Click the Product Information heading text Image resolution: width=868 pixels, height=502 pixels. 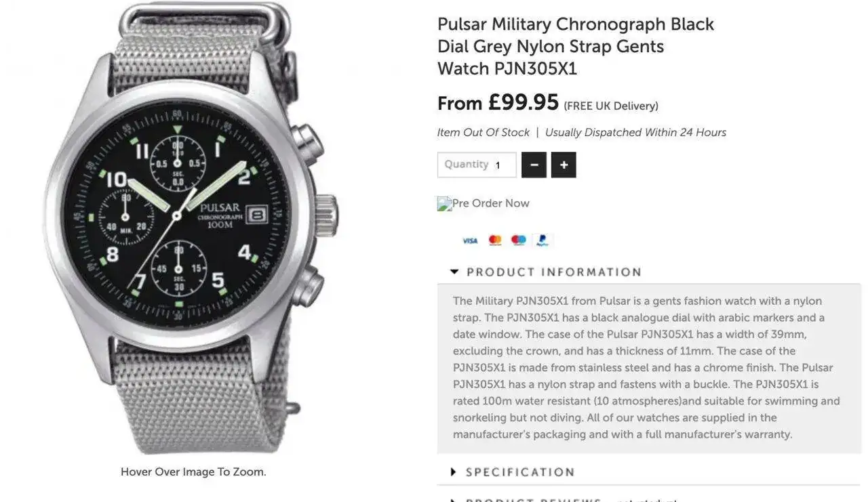(554, 272)
